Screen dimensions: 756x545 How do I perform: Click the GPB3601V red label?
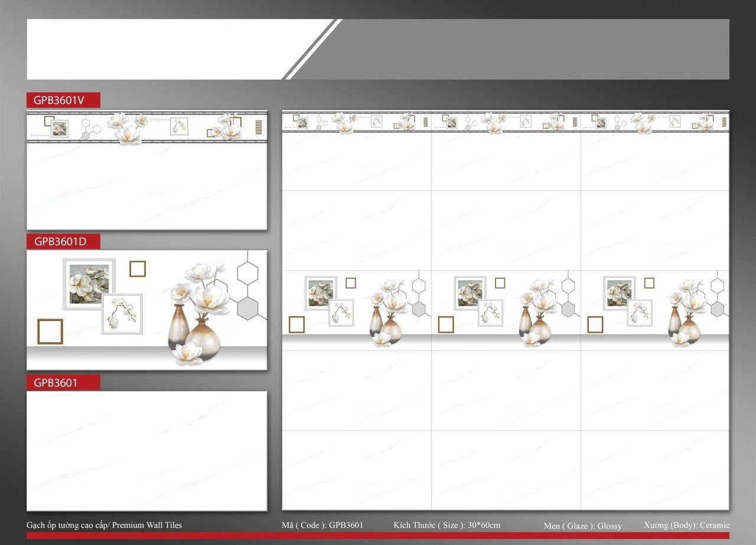click(x=63, y=100)
